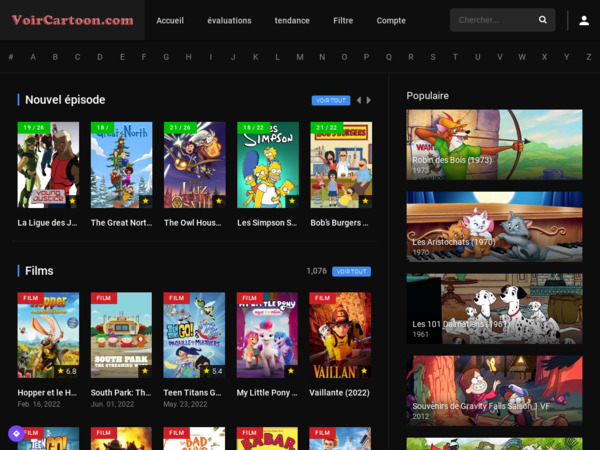Open Les Simpson poster thumbnail
The height and width of the screenshot is (450, 600).
[268, 165]
